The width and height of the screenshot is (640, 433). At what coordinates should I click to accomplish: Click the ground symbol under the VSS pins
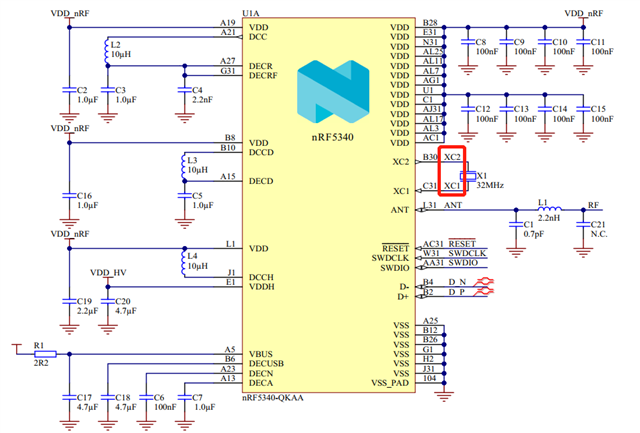pyautogui.click(x=444, y=396)
